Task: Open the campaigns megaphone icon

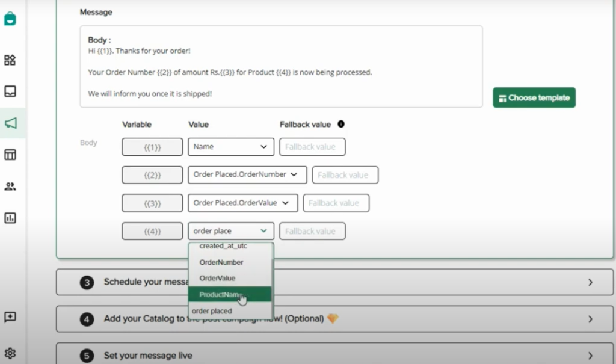Action: pyautogui.click(x=12, y=123)
